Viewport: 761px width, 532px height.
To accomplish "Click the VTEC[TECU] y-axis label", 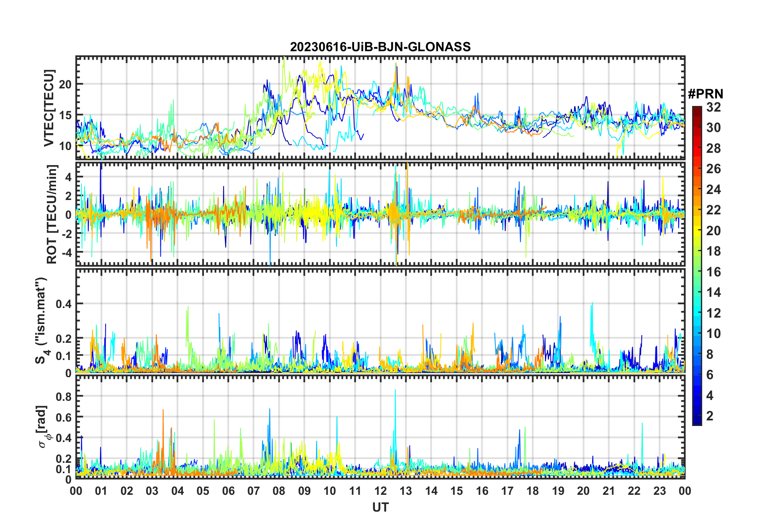I will tap(49, 108).
